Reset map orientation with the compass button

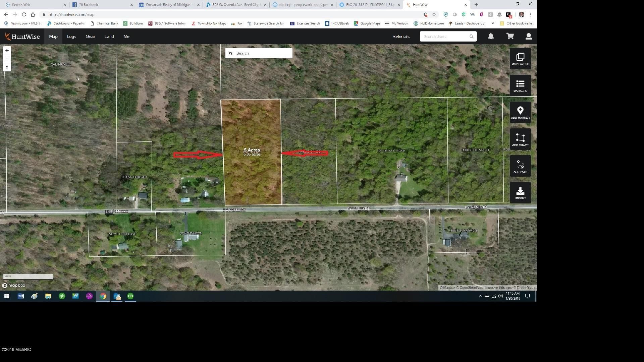click(x=7, y=67)
